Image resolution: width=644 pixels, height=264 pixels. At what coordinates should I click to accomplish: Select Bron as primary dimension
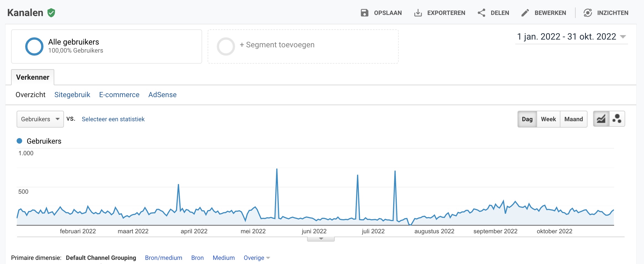197,258
